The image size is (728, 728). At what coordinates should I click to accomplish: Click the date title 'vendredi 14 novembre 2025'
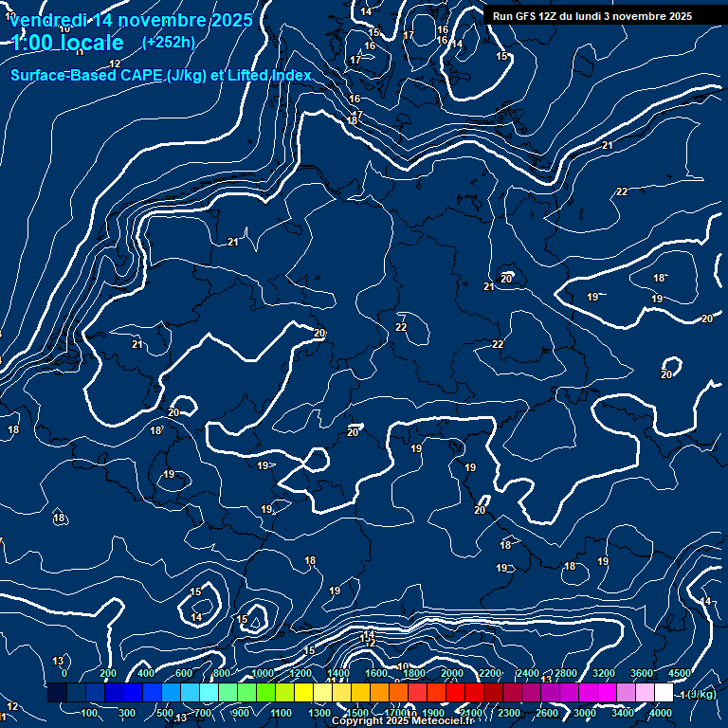[132, 21]
